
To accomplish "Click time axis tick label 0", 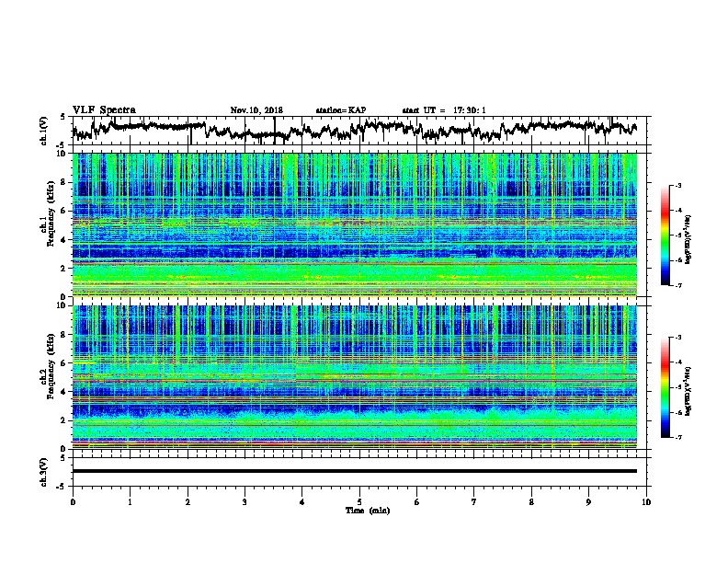I will 73,502.
